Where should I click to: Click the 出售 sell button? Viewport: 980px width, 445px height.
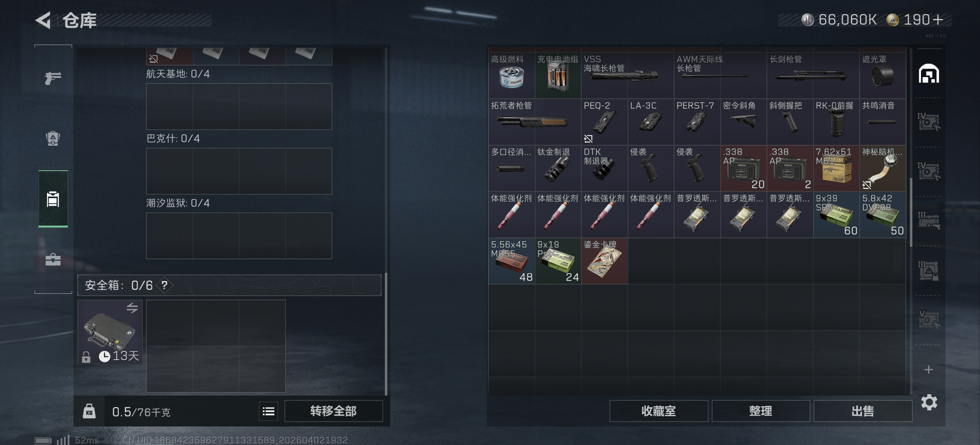tap(862, 411)
